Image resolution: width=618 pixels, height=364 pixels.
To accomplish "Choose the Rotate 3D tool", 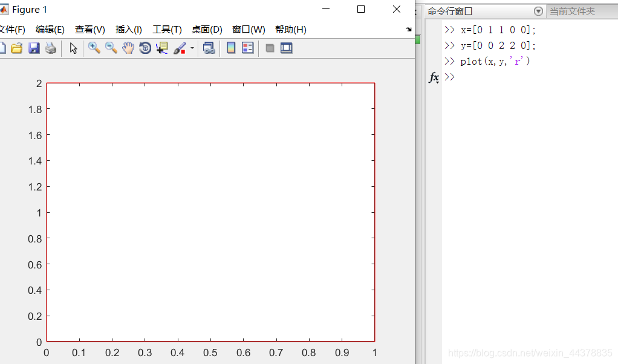I will (145, 48).
